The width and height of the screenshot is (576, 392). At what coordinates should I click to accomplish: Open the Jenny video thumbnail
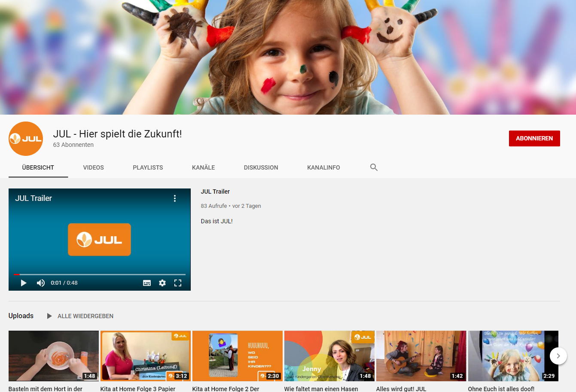(x=329, y=356)
